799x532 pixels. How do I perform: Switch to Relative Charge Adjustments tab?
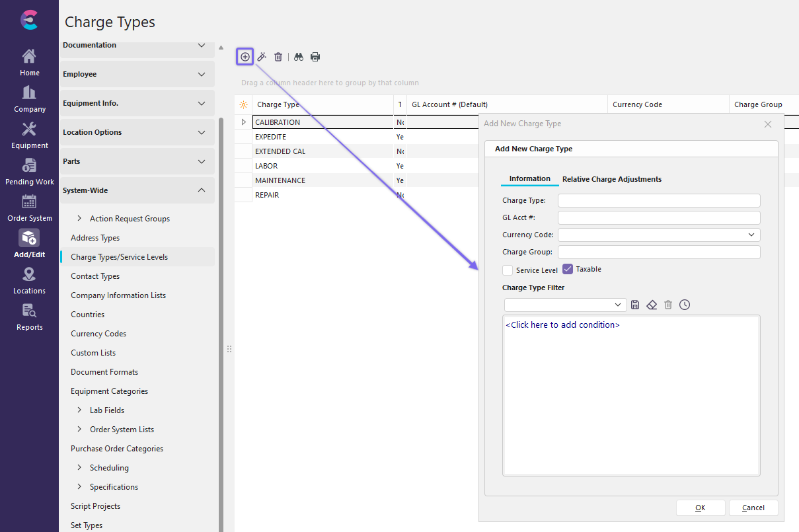[611, 179]
